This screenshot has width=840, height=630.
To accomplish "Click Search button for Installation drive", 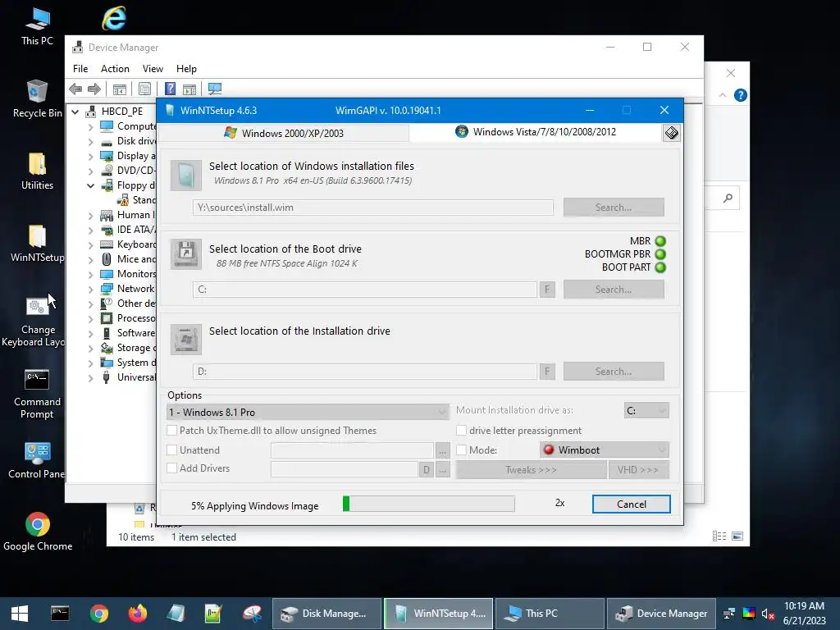I will (614, 372).
